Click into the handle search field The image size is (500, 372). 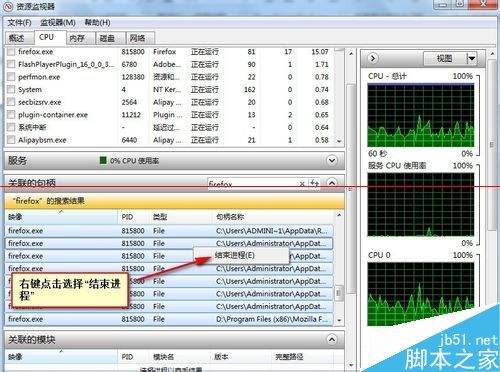[x=252, y=184]
